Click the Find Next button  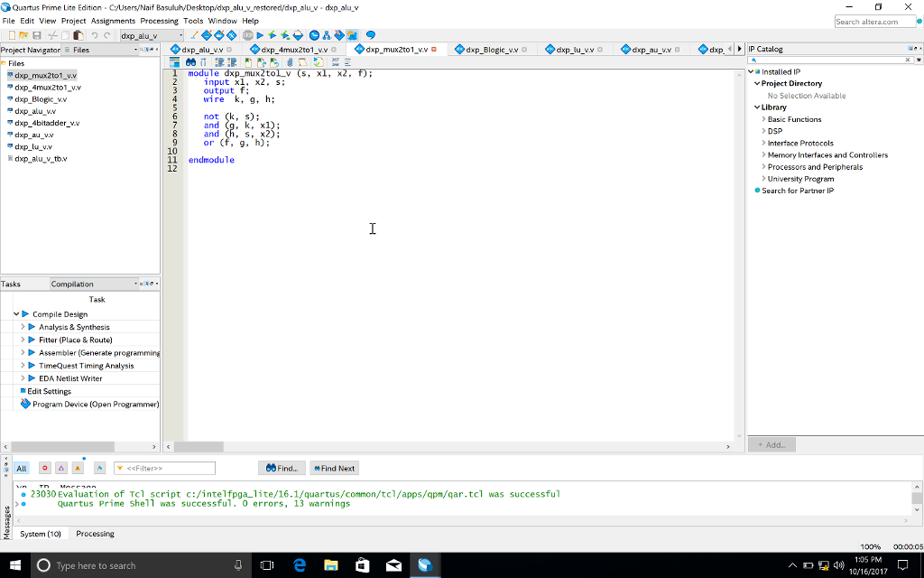point(334,468)
